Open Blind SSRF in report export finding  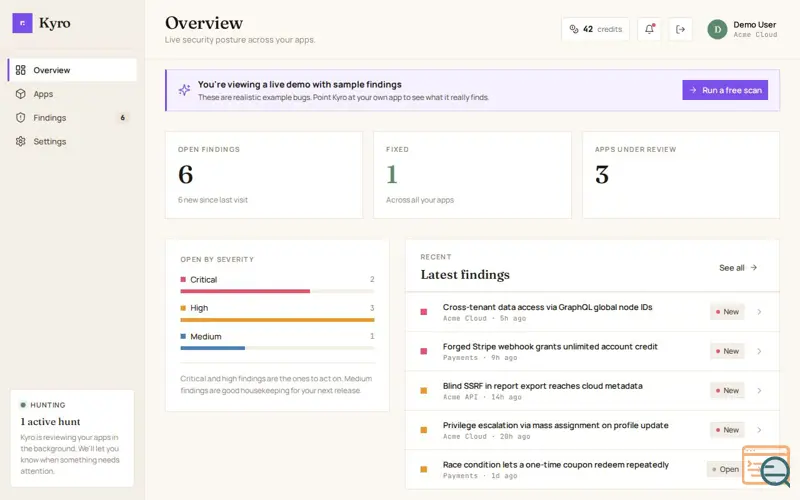point(592,391)
